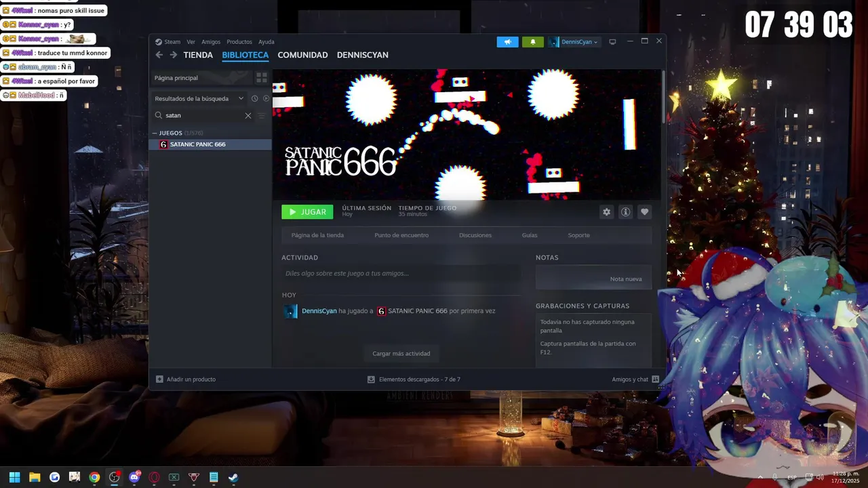Viewport: 868px width, 488px height.
Task: Open advanced search filters icon
Action: click(x=262, y=115)
